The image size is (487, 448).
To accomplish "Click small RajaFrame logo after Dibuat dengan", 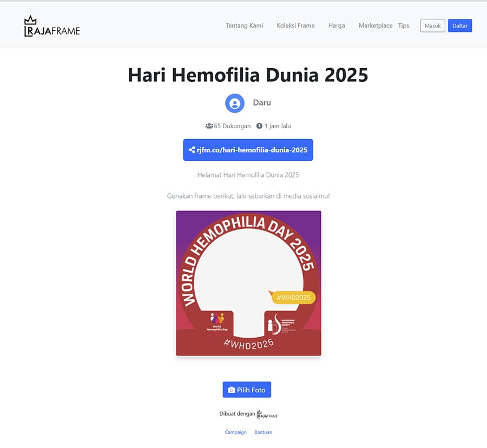I will 267,414.
